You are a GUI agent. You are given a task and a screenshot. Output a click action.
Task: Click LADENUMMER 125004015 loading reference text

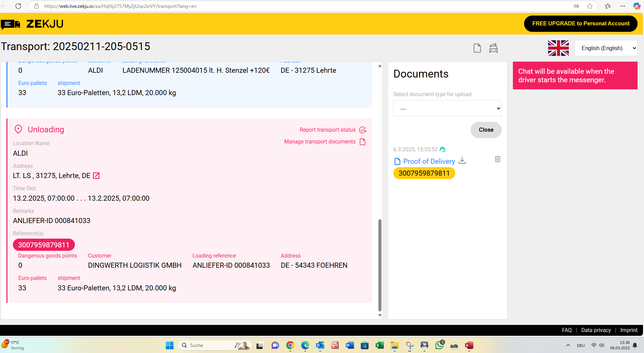196,70
